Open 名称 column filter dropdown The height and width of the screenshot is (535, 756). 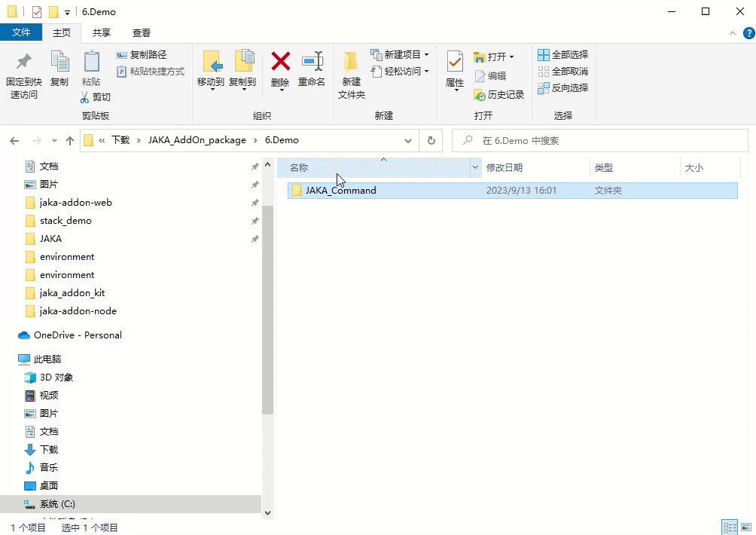[x=475, y=167]
